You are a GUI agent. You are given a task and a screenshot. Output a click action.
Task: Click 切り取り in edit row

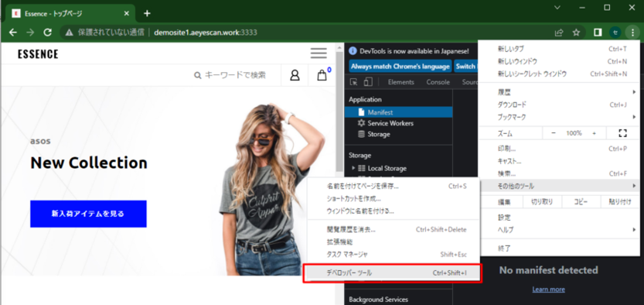pyautogui.click(x=542, y=202)
